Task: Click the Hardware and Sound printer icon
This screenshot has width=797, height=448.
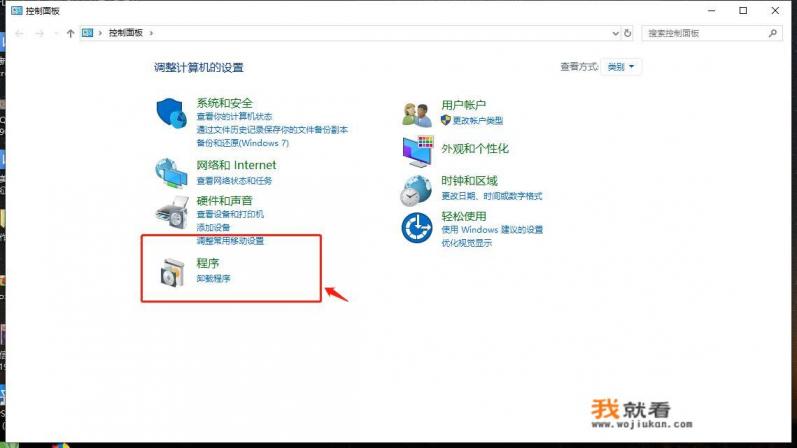Action: click(x=171, y=212)
